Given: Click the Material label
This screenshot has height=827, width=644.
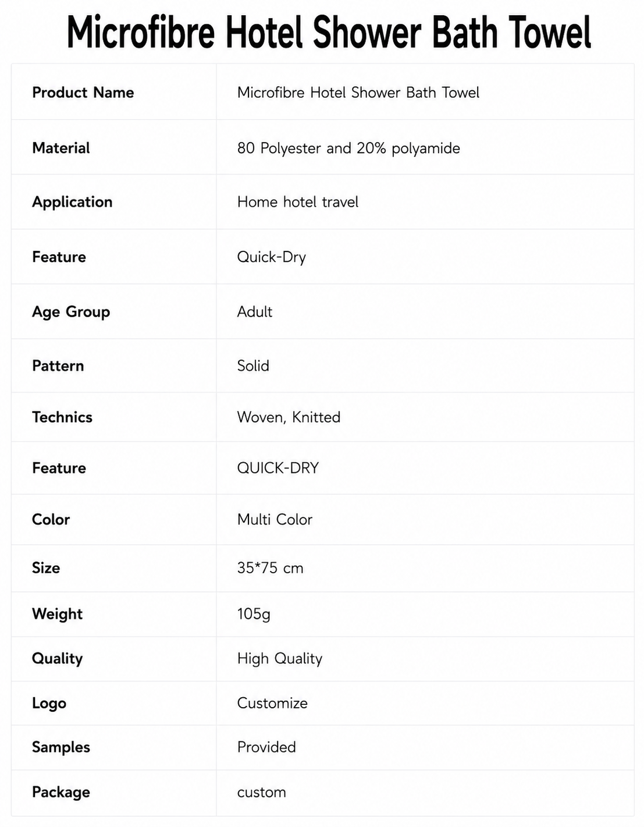Looking at the screenshot, I should pyautogui.click(x=61, y=148).
